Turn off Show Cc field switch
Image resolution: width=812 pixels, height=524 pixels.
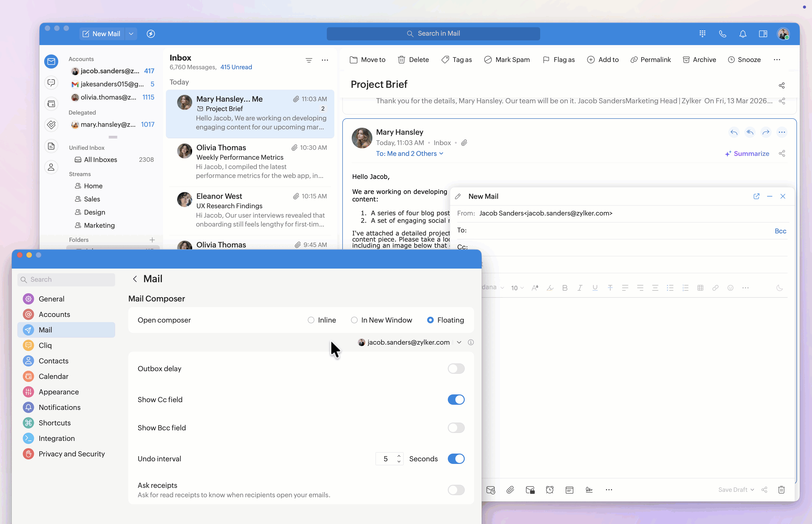point(456,400)
